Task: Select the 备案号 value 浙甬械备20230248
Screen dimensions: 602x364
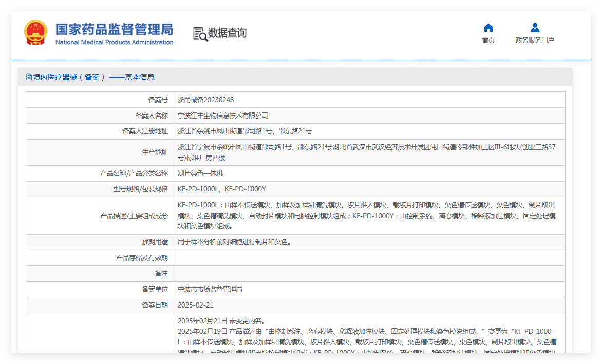Action: coord(205,100)
